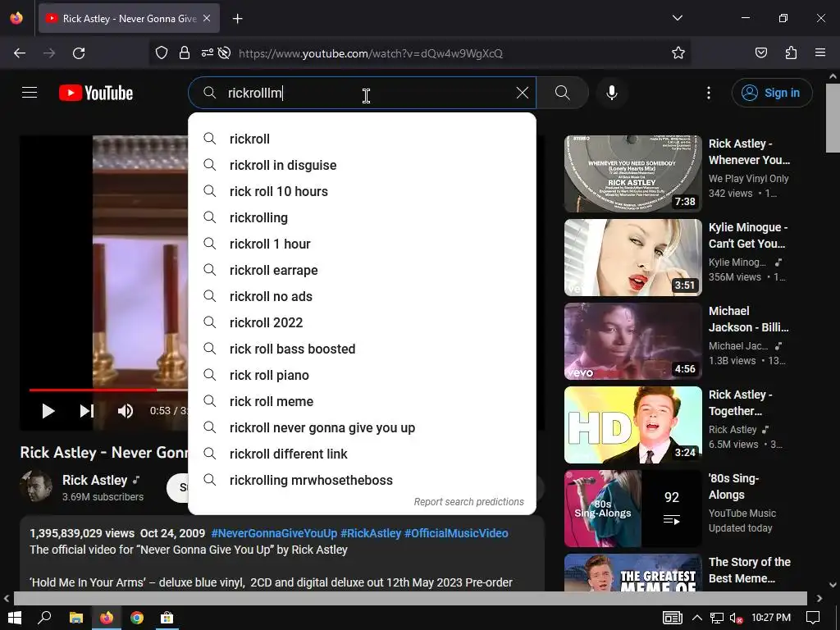Open the YouTube guide hamburger menu

[30, 93]
